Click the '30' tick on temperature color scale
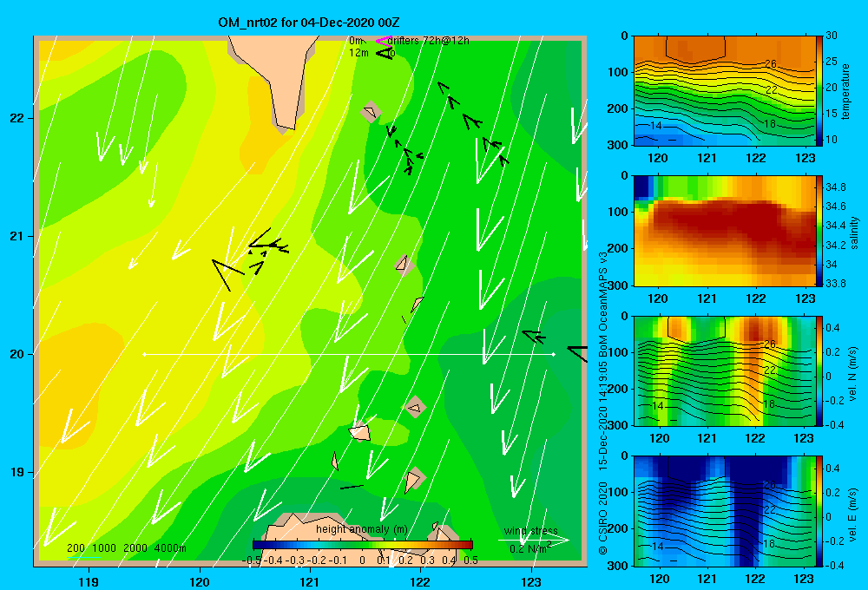The width and height of the screenshot is (868, 590). pyautogui.click(x=831, y=36)
